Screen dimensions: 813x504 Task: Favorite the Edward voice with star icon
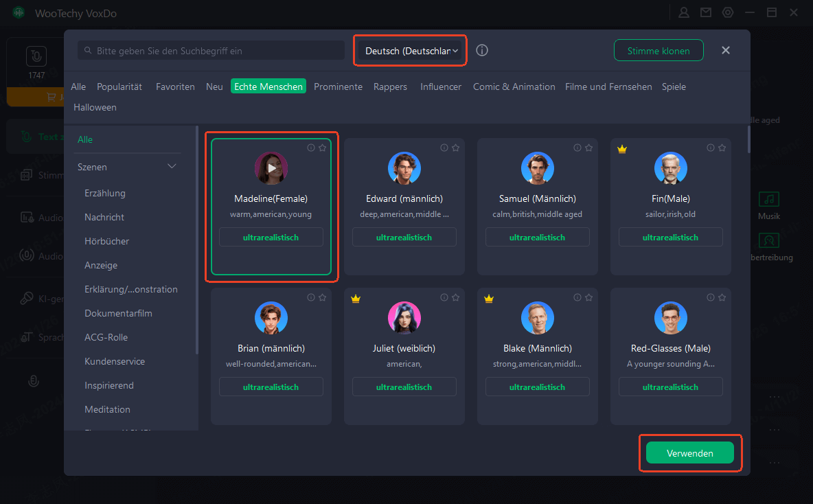pyautogui.click(x=455, y=148)
